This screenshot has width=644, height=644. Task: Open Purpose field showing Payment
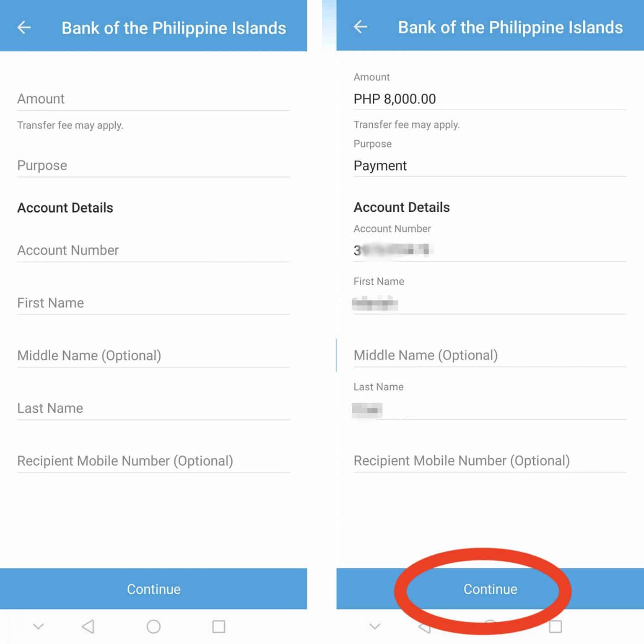[x=490, y=166]
